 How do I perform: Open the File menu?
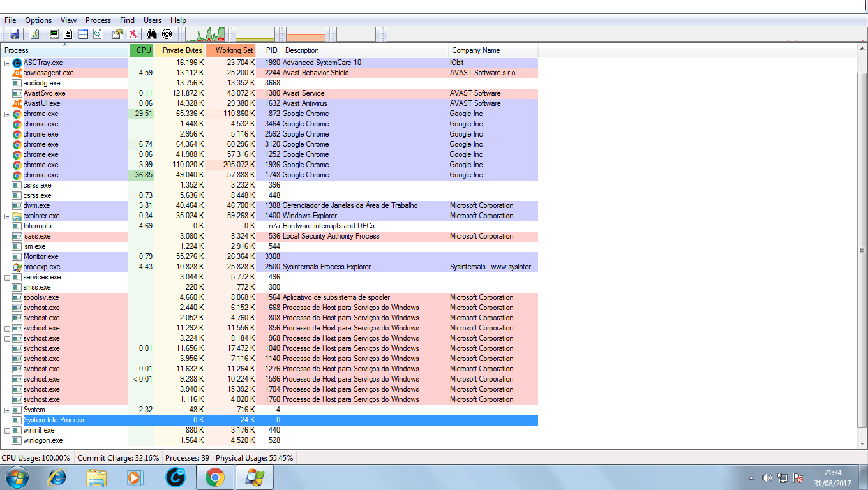[10, 20]
